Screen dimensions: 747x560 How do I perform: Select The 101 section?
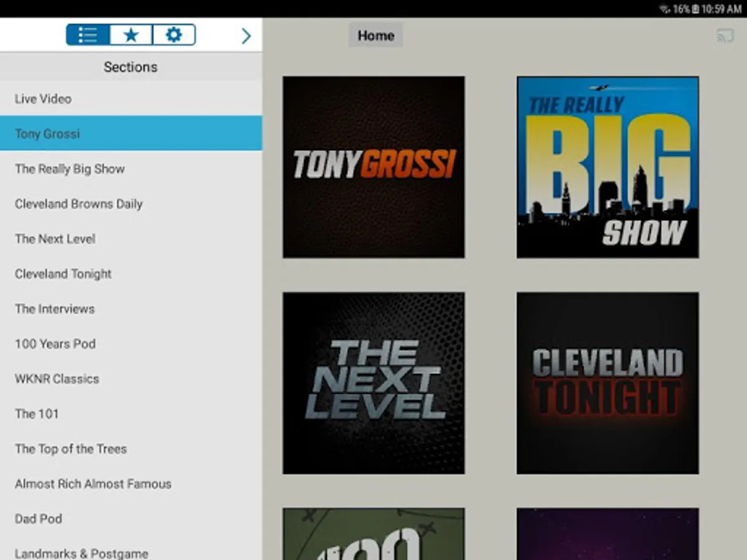(x=131, y=413)
